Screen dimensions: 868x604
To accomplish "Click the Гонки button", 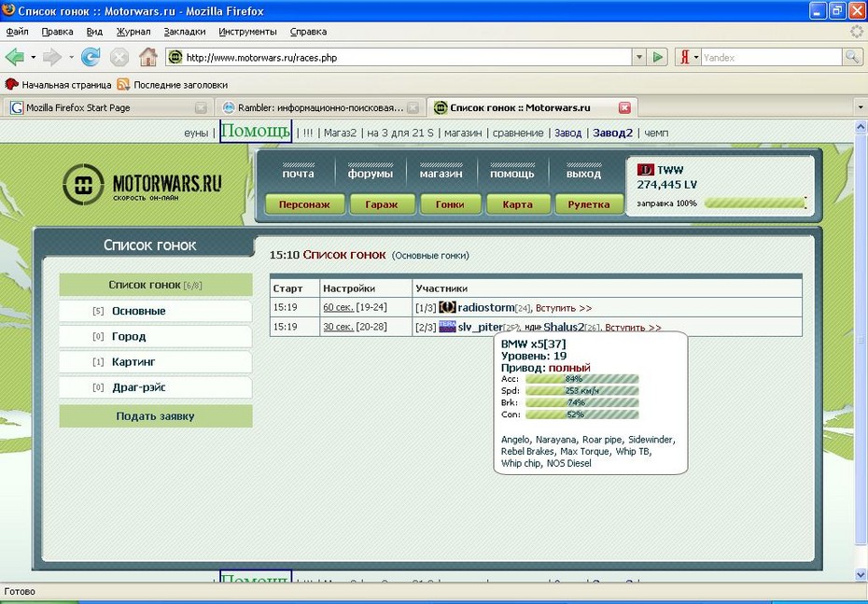I will (450, 204).
